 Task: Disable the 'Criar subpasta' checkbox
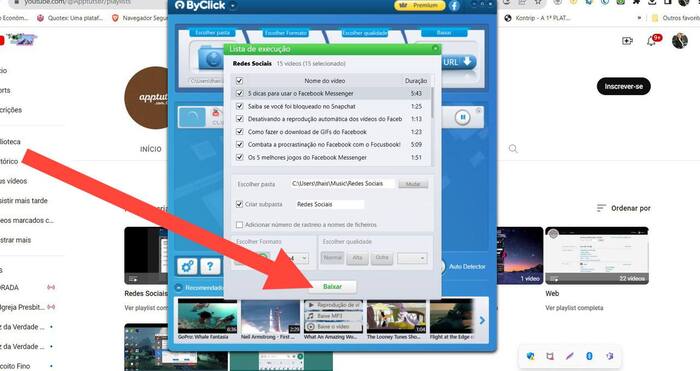coord(239,204)
